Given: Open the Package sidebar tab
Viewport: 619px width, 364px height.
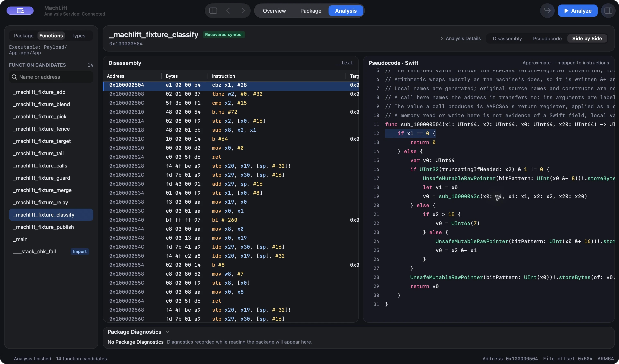Looking at the screenshot, I should pyautogui.click(x=24, y=36).
